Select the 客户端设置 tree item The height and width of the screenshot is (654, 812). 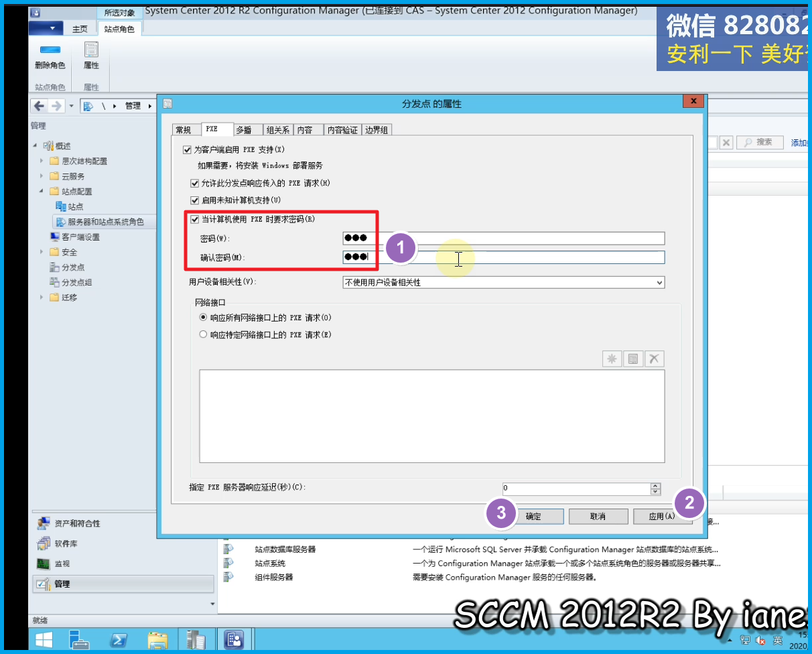pos(75,237)
